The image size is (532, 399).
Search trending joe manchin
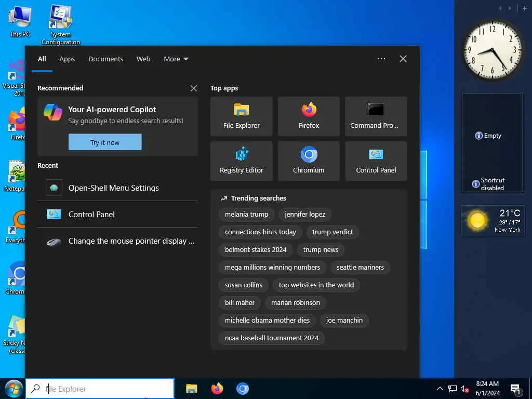click(344, 320)
